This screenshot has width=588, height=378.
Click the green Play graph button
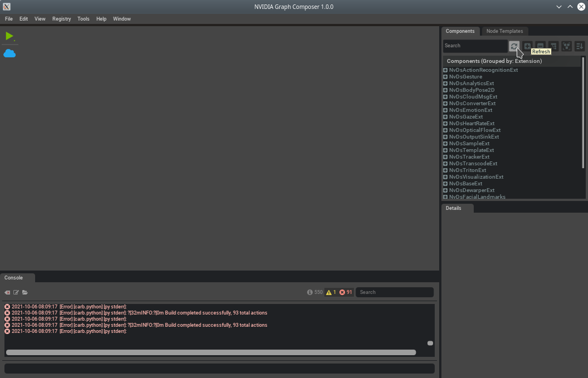[9, 36]
